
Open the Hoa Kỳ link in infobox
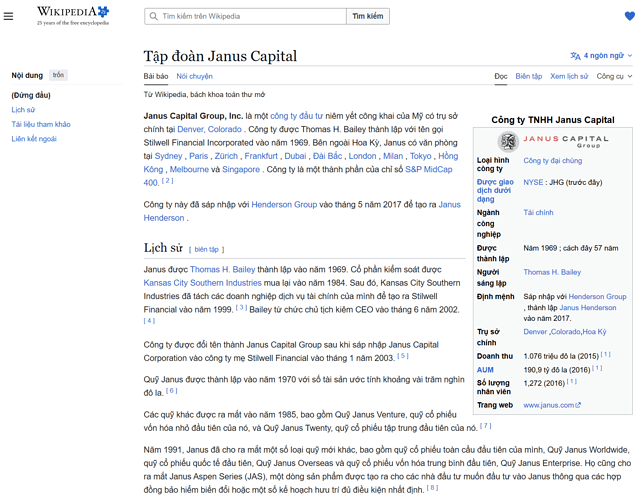click(594, 332)
